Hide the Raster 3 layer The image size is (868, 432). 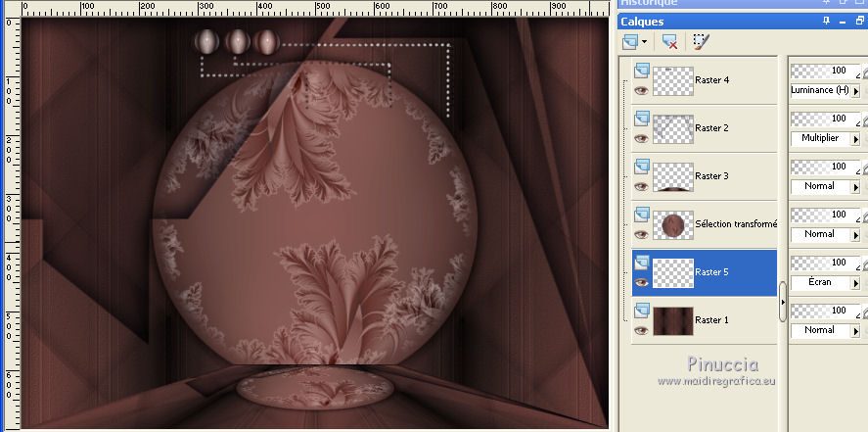point(642,186)
